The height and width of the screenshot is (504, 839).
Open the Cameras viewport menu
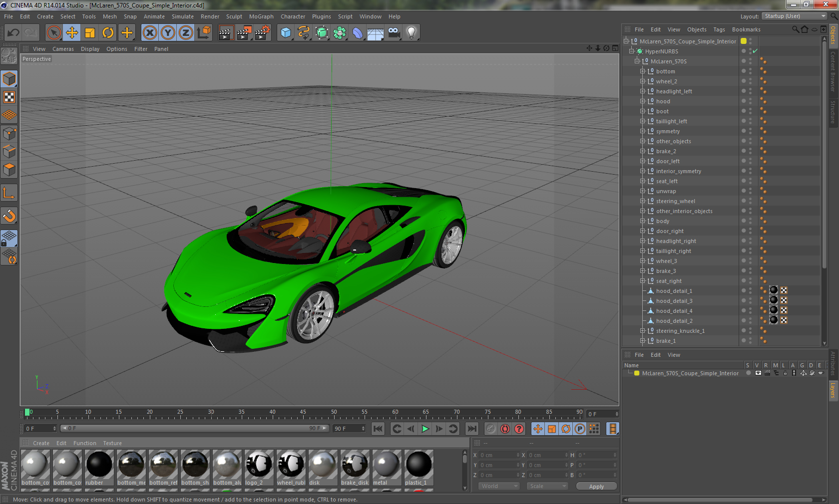[x=63, y=49]
